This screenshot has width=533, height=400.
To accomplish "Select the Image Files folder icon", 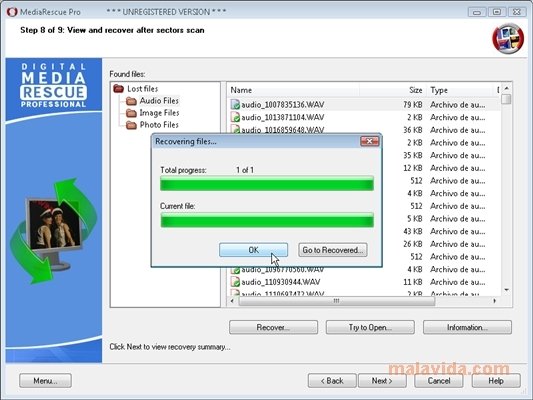I will (x=131, y=113).
